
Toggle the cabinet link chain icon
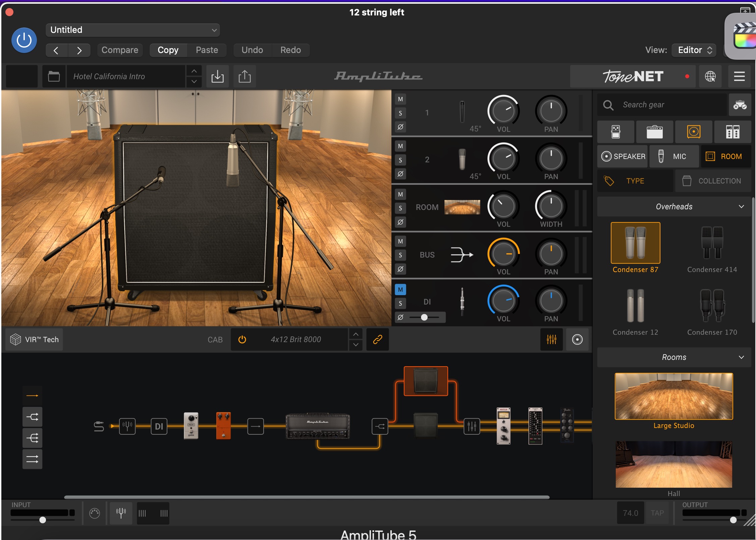[x=378, y=339]
